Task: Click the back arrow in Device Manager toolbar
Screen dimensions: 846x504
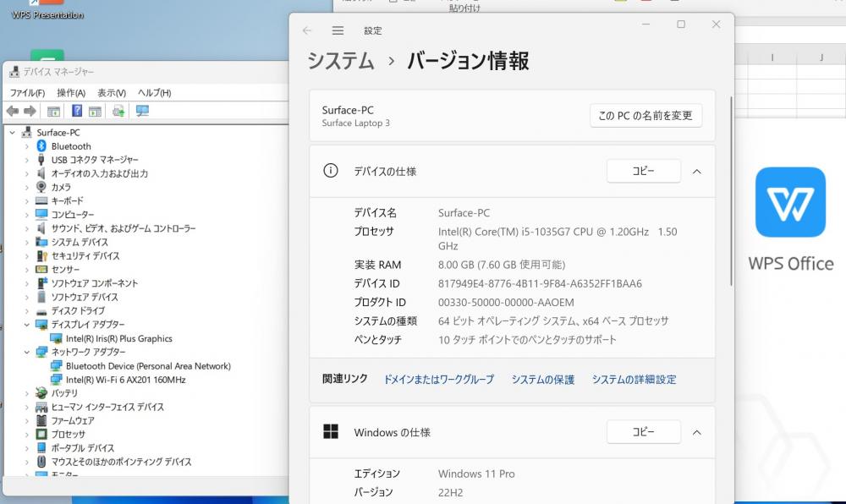Action: coord(13,111)
